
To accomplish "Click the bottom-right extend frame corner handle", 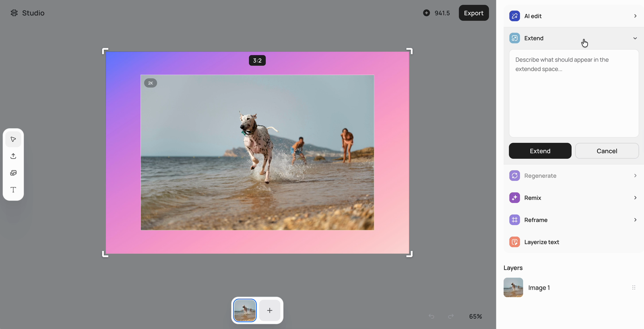I will click(x=409, y=254).
